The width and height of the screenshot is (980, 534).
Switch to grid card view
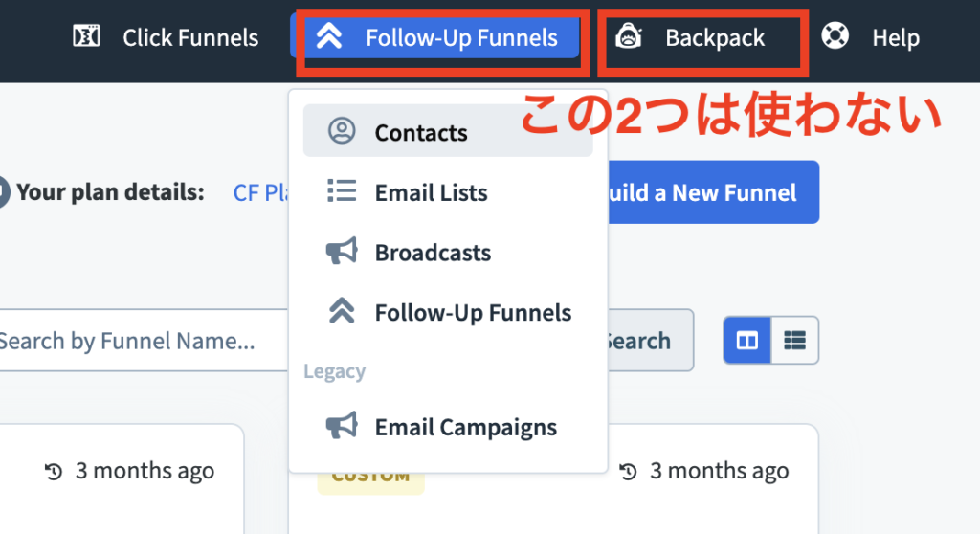[x=746, y=340]
